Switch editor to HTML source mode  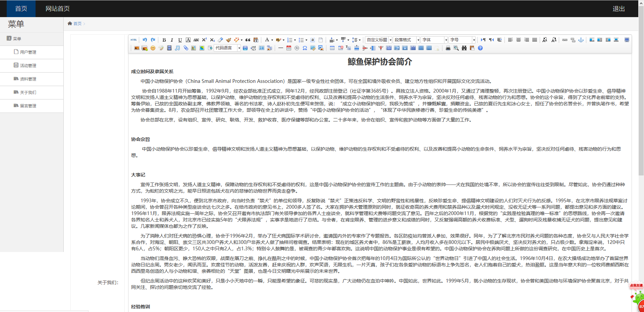click(x=133, y=40)
